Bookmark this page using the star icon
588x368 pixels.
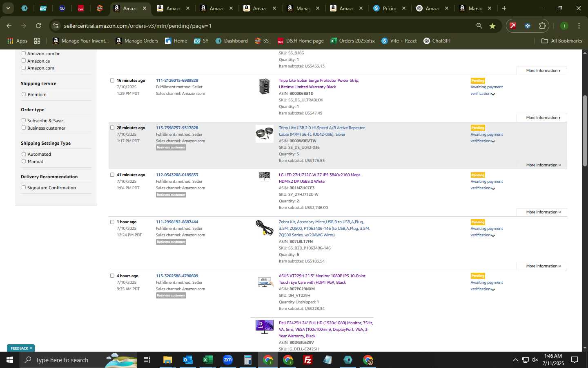(492, 26)
